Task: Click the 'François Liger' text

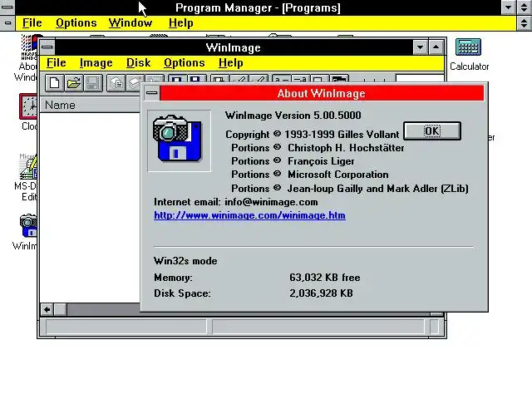Action: pyautogui.click(x=321, y=161)
